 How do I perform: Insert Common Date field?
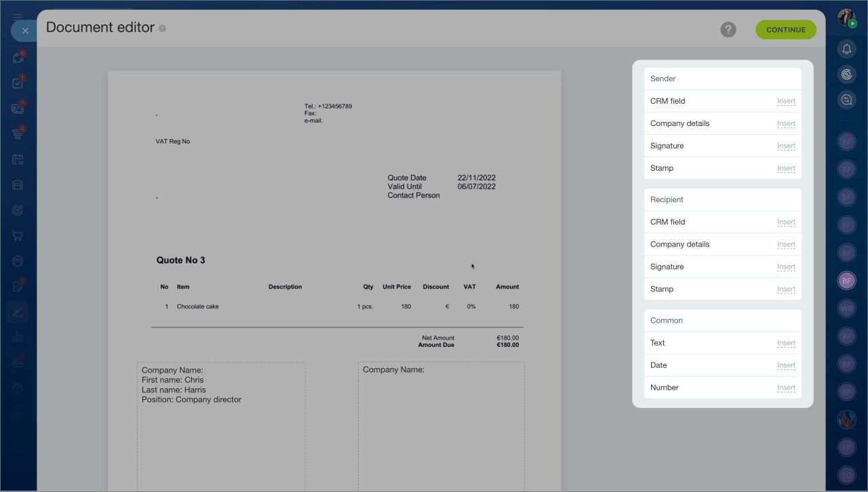point(786,365)
